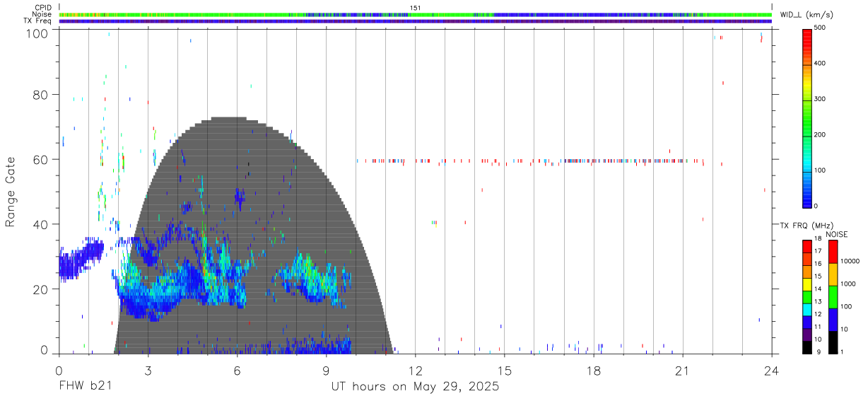Click the NOISE legend title
This screenshot has height=401, width=868.
click(837, 234)
